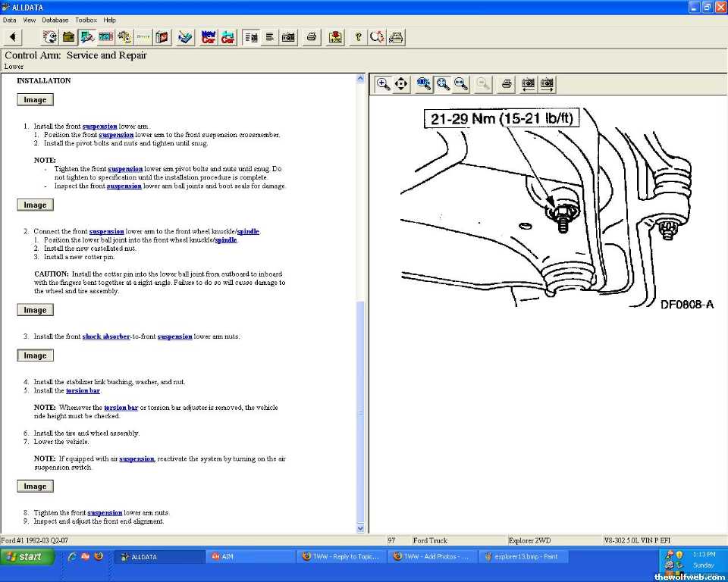Click the main toolbar printer icon
The width and height of the screenshot is (728, 582).
(311, 36)
